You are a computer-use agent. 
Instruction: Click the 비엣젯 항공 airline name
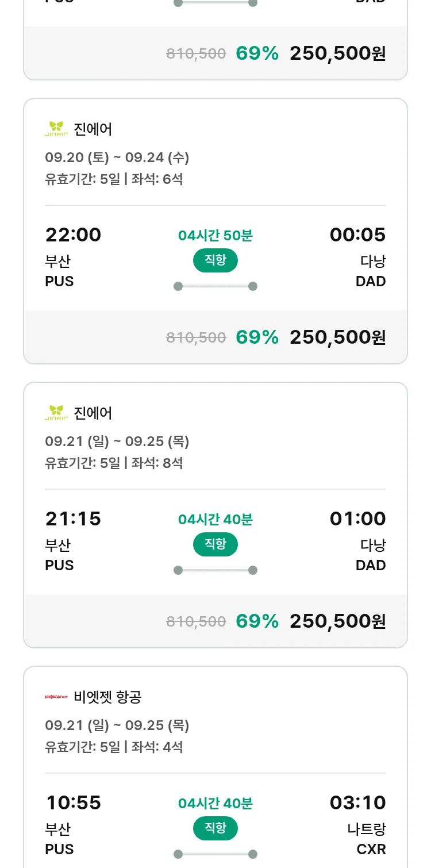107,697
